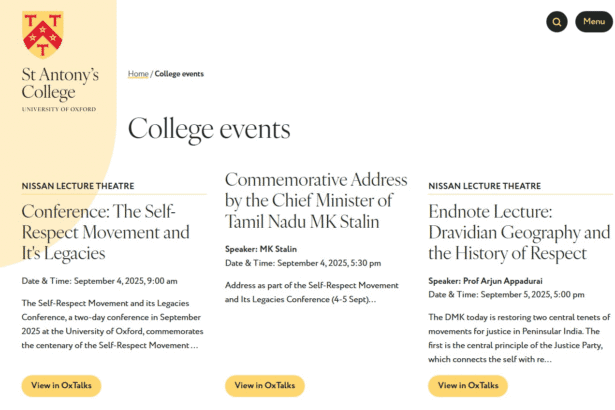615x410 pixels.
Task: Open Commemorative Address by Chief Minister title
Action: 316,200
